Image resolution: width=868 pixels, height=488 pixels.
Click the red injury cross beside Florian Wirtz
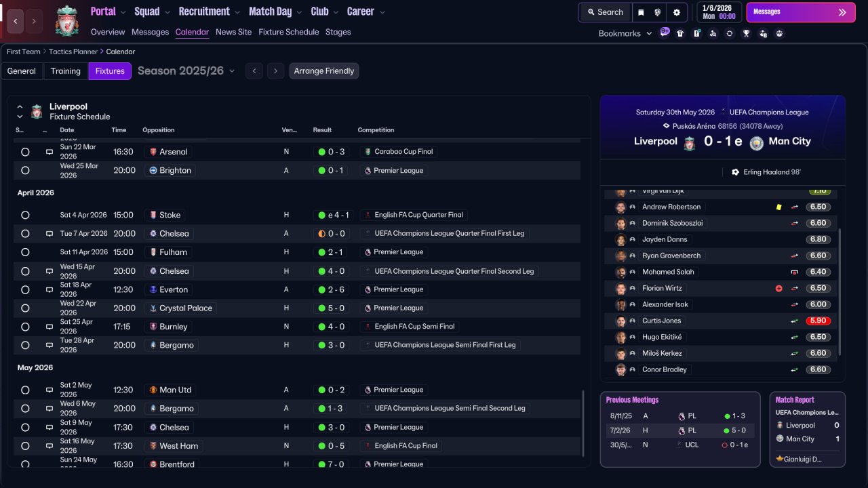779,288
